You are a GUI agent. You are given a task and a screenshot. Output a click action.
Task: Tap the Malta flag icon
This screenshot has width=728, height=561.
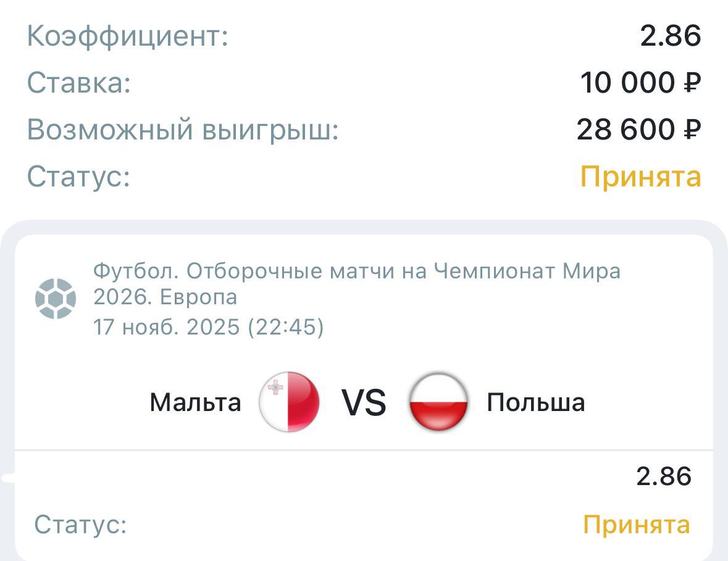[289, 402]
